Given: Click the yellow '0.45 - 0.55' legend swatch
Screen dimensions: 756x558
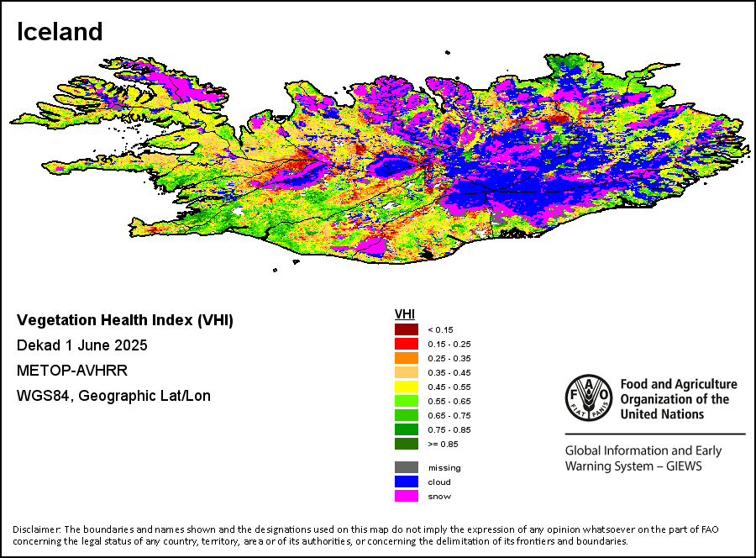Looking at the screenshot, I should click(407, 387).
